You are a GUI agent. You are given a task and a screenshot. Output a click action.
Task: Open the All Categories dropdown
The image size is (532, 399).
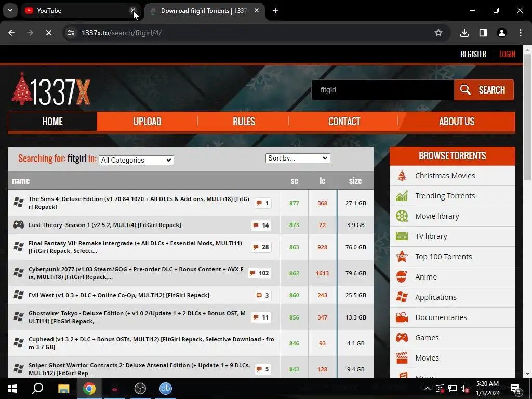tap(137, 160)
